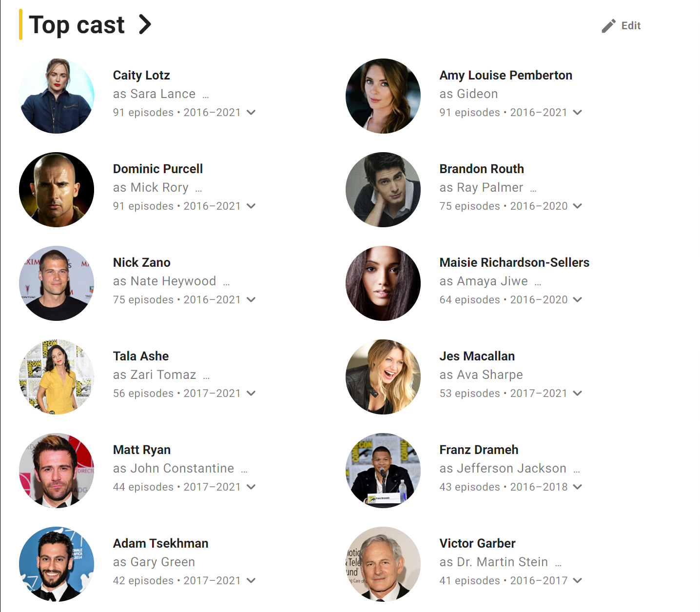
Task: Expand Jes Macallan episodes chevron
Action: tap(578, 393)
